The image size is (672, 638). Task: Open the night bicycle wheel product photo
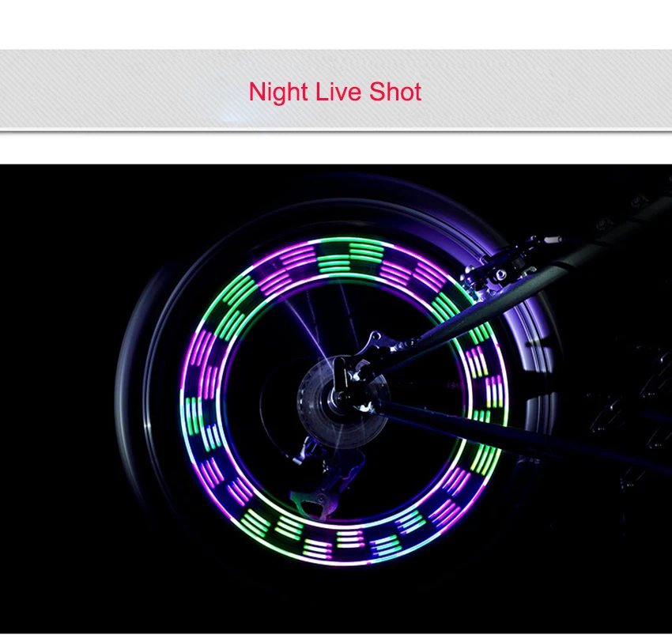[x=336, y=398]
